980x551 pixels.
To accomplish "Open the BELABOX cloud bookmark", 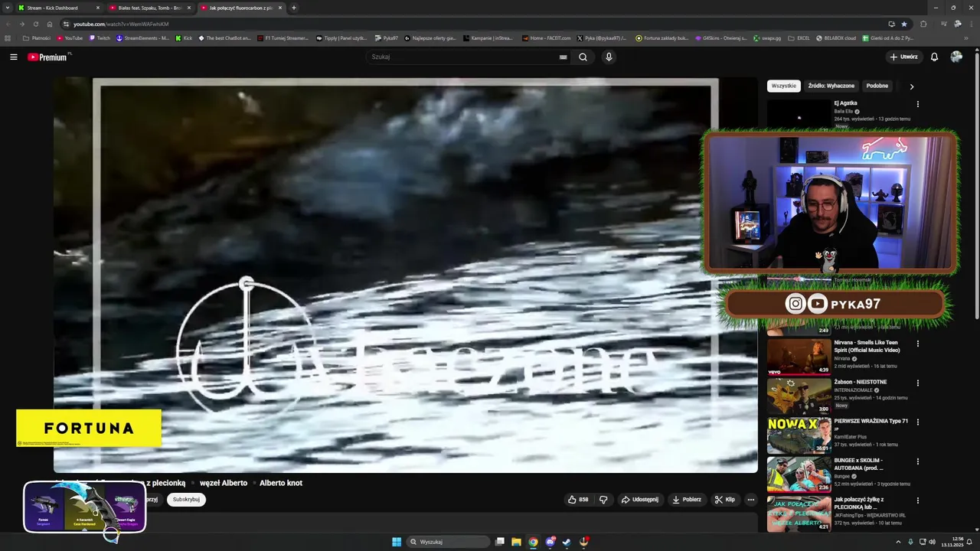I will 836,37.
